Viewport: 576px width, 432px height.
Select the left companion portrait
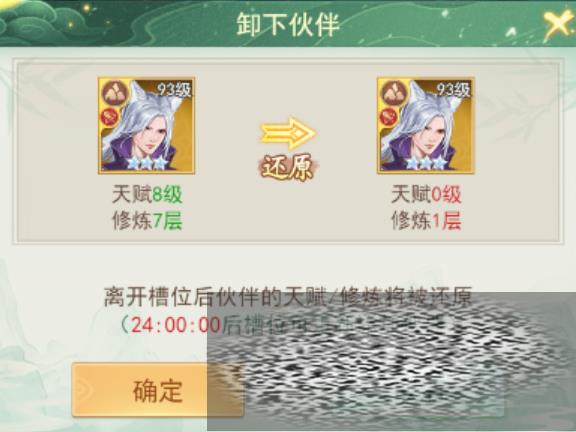(x=147, y=125)
